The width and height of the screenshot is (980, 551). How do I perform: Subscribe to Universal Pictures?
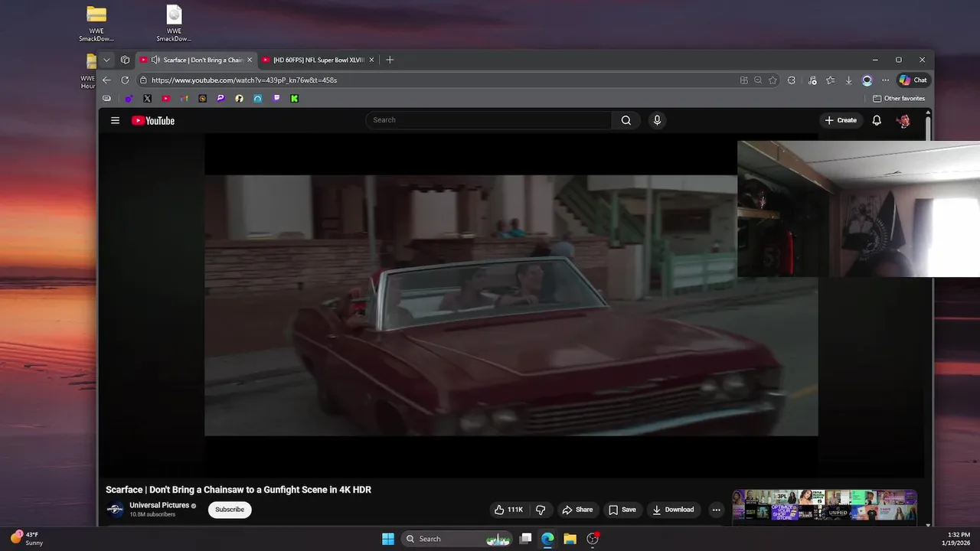tap(230, 510)
